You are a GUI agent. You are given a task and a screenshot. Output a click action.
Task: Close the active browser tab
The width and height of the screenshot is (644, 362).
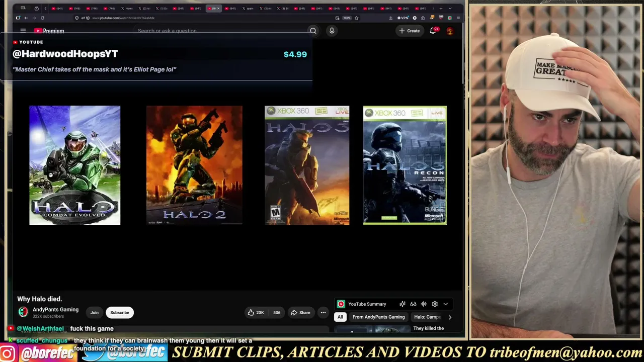(218, 9)
